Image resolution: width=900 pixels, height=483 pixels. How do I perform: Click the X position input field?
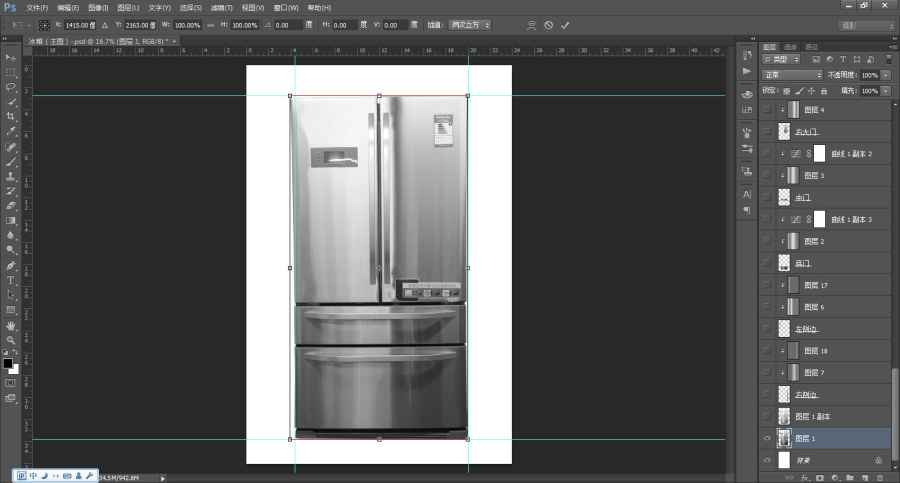[x=80, y=25]
